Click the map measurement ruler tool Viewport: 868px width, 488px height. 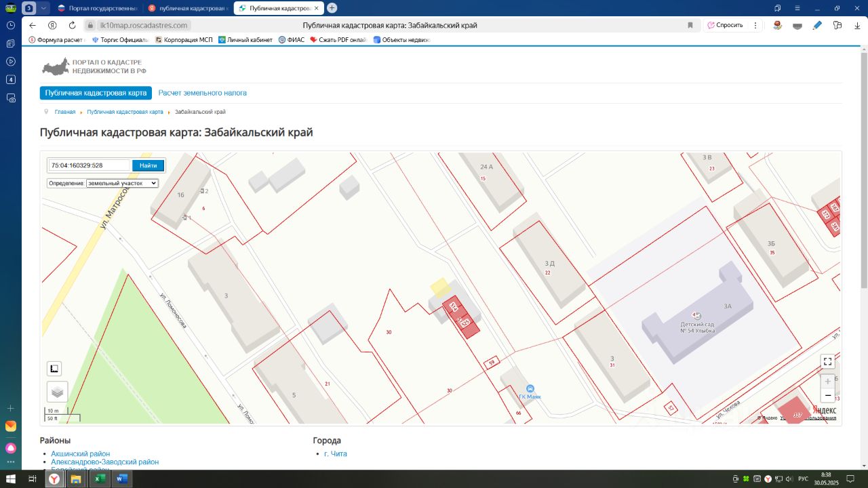[54, 369]
